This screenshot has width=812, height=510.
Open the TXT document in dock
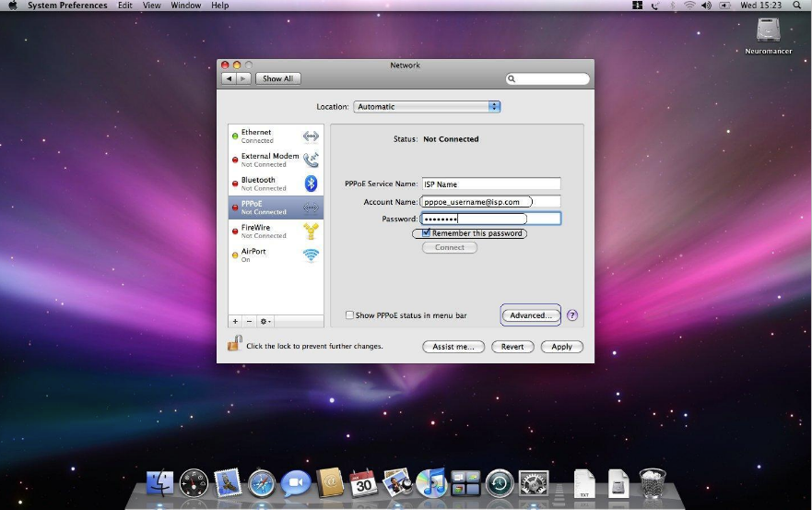584,483
